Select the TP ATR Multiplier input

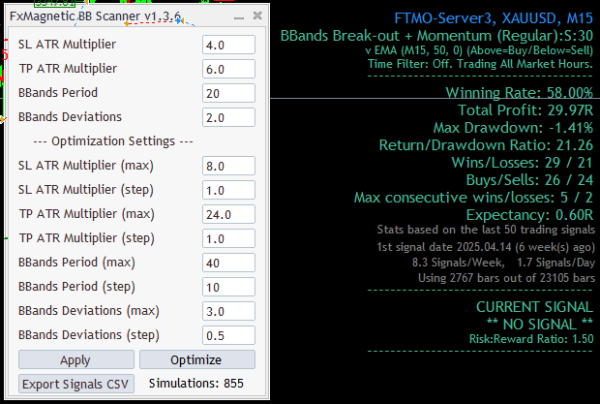click(228, 69)
